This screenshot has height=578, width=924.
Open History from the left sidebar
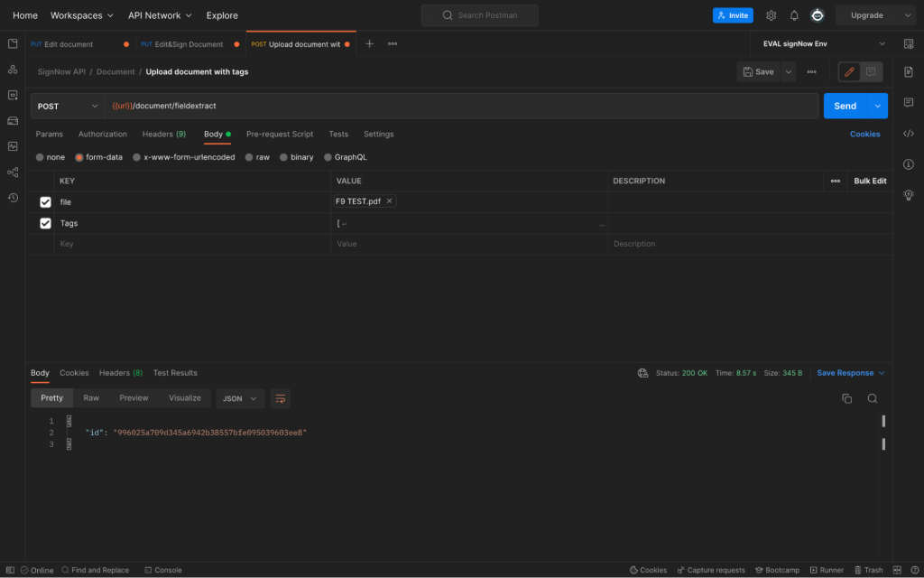click(13, 198)
